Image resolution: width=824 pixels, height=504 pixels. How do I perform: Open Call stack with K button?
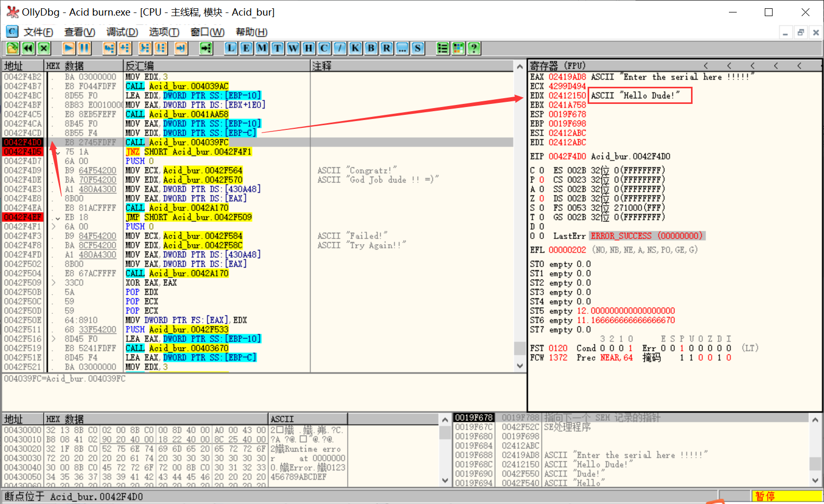pos(355,48)
